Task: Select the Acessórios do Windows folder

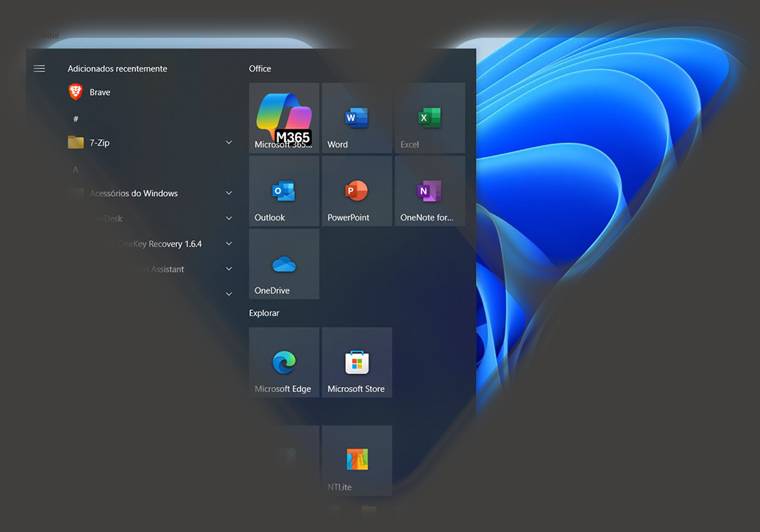Action: [x=150, y=193]
